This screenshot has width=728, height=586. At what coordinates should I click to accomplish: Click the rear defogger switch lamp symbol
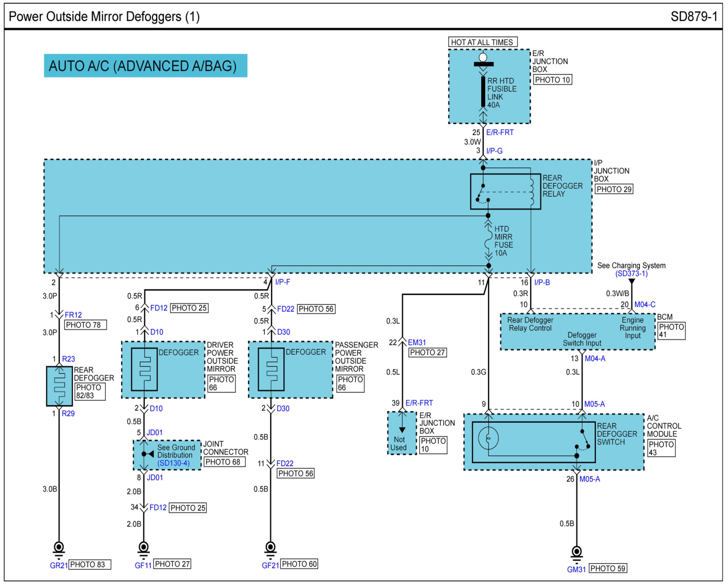coord(488,438)
